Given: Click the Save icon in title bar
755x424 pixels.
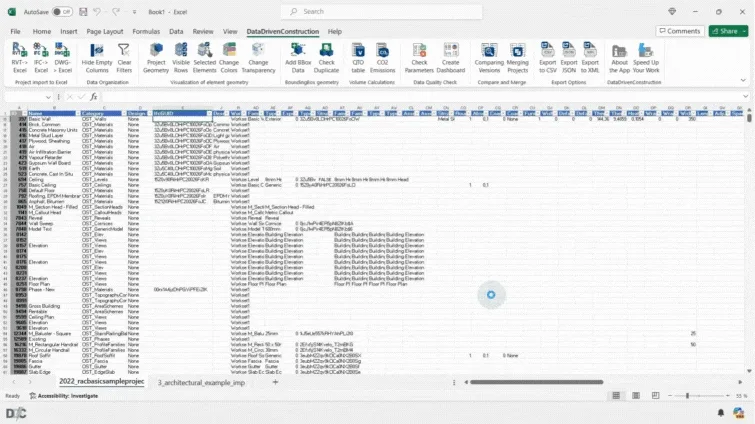Looking at the screenshot, I should 83,12.
